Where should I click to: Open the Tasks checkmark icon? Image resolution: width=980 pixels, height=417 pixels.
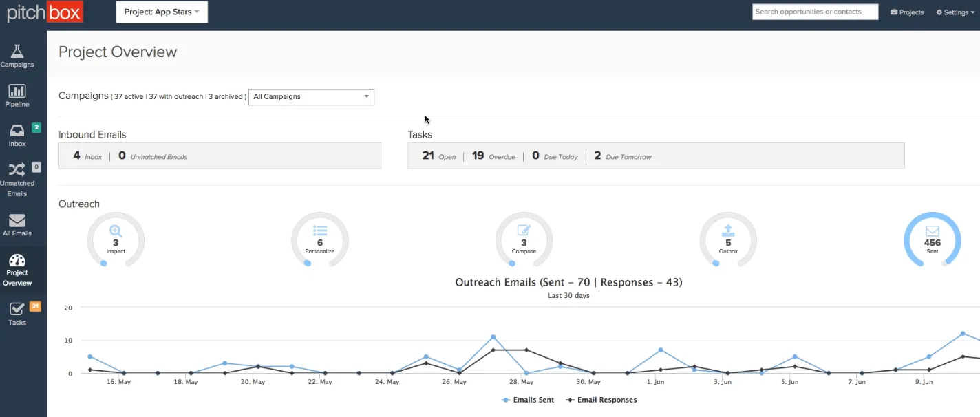[17, 310]
